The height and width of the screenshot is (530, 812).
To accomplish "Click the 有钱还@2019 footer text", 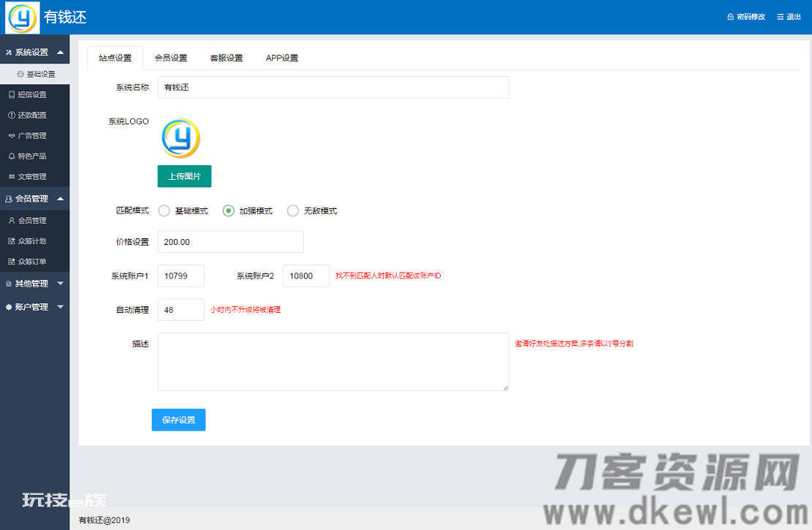I will 104,520.
